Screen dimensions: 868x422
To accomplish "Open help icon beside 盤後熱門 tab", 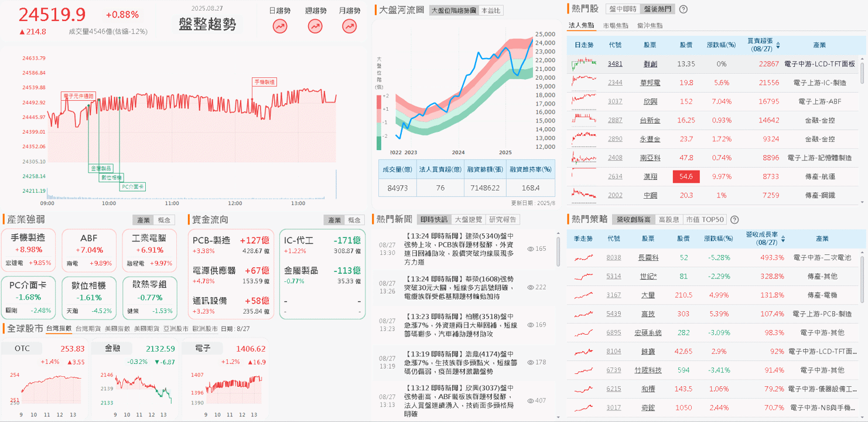I will tap(683, 9).
